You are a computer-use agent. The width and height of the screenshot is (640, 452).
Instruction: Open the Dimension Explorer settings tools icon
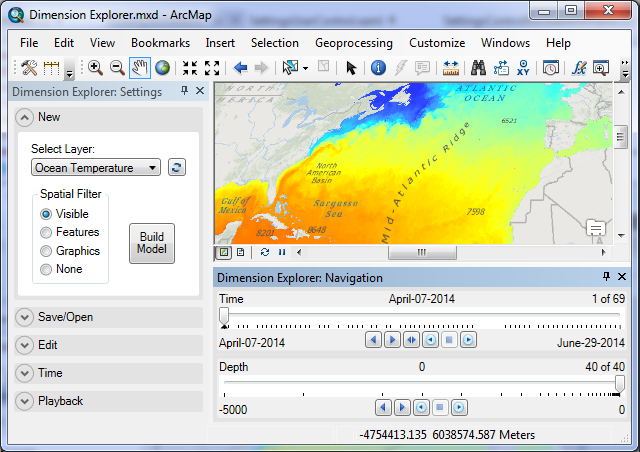coord(29,67)
